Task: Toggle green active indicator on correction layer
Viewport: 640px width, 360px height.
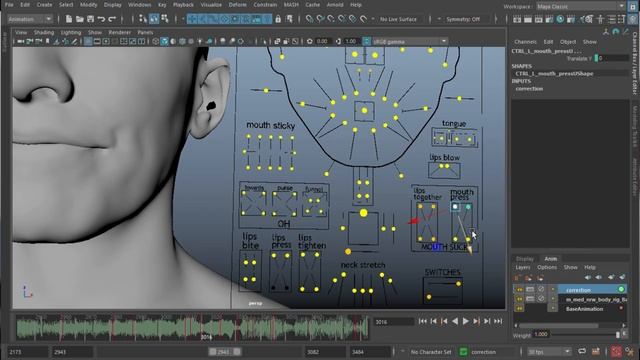Action: pos(621,289)
